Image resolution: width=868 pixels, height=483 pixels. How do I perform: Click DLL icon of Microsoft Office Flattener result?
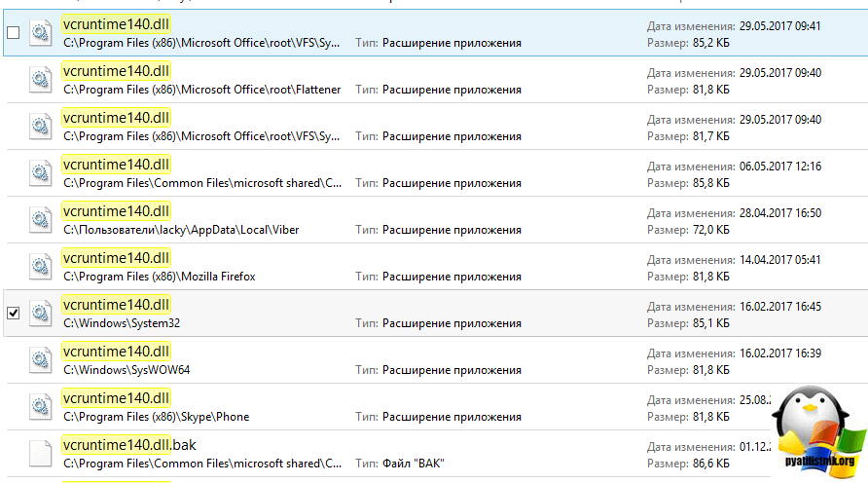41,80
